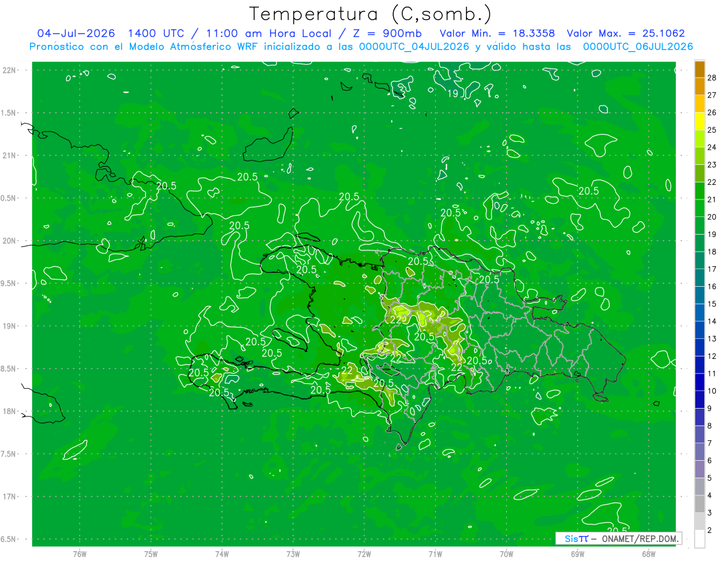Click the blue swatch between 10 and 11
This screenshot has height=562, width=728.
[699, 382]
